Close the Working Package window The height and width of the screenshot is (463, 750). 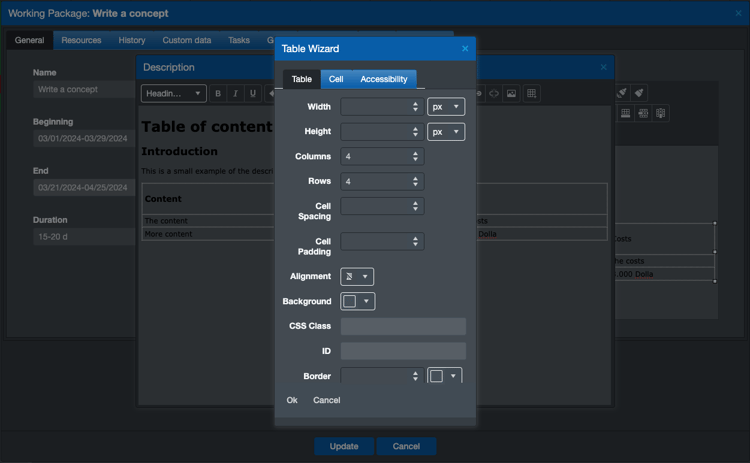[738, 13]
